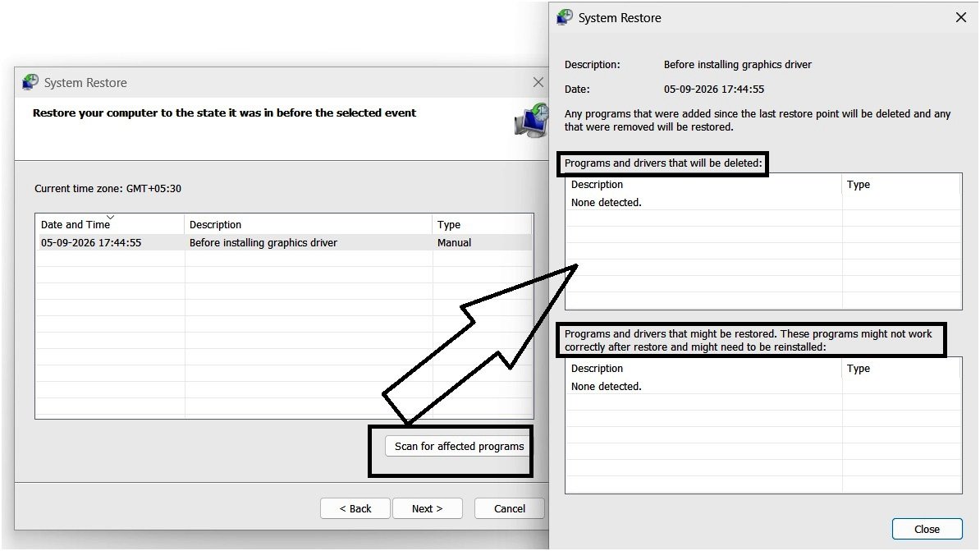Click the "Restore your computer to the state" heading
This screenshot has width=980, height=551.
[x=224, y=112]
